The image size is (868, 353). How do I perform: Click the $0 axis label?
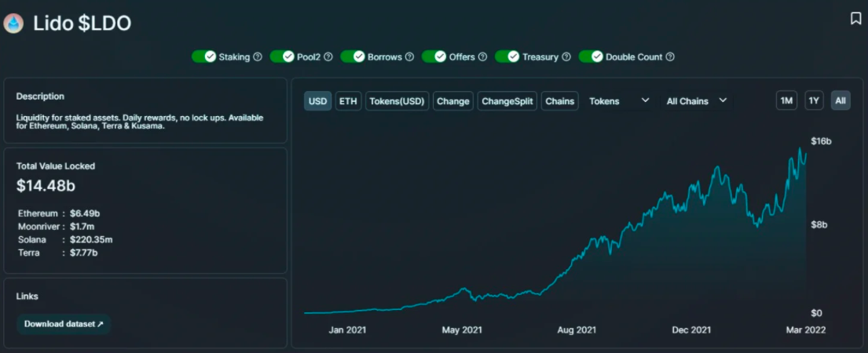[x=816, y=313]
